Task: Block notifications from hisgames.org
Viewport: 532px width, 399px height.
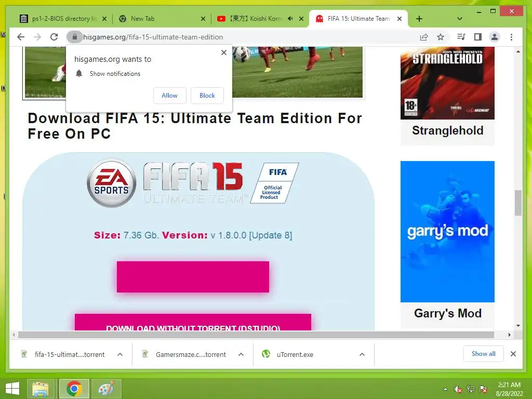Action: point(207,96)
